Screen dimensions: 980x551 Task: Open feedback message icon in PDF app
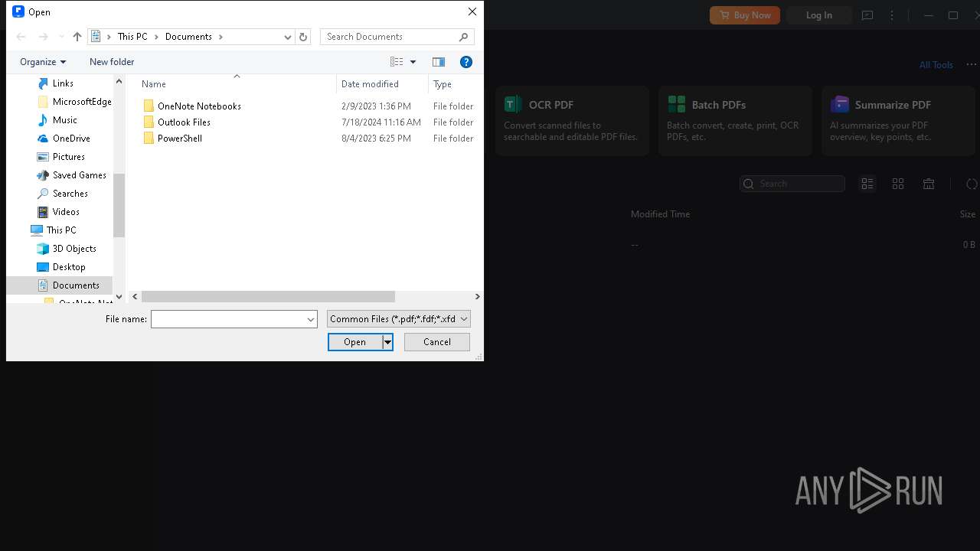click(867, 15)
